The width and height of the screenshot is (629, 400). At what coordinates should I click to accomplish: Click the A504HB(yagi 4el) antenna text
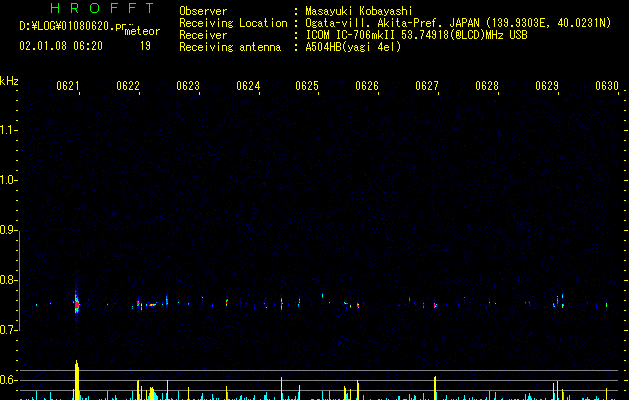[x=353, y=47]
